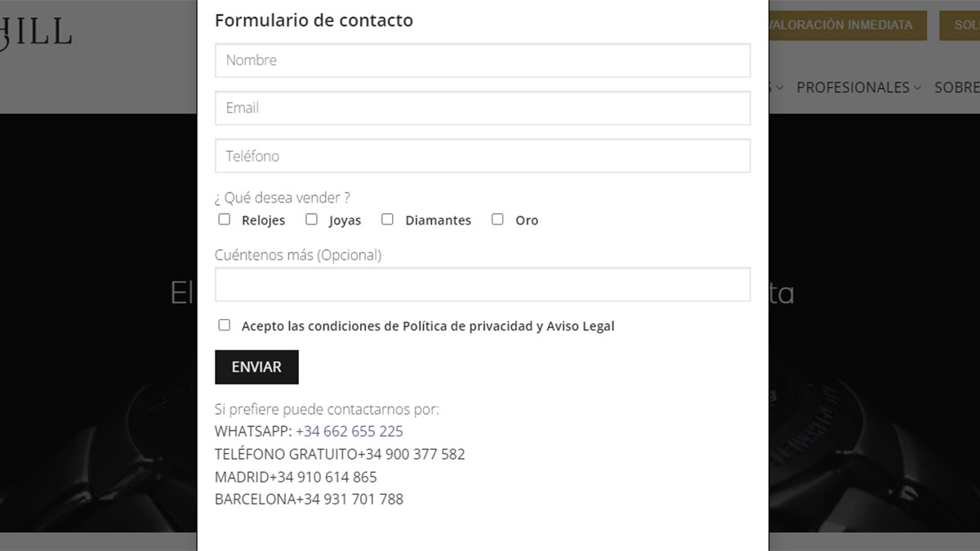The image size is (980, 551).
Task: Open the PROFESIONALES menu item
Action: tap(853, 87)
